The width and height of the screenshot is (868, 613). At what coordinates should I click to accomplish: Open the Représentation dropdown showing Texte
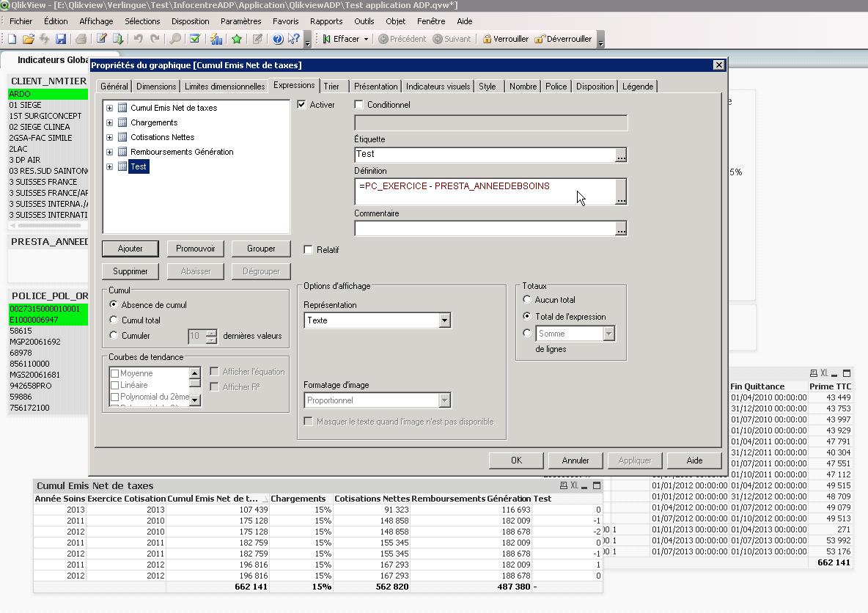(x=445, y=320)
